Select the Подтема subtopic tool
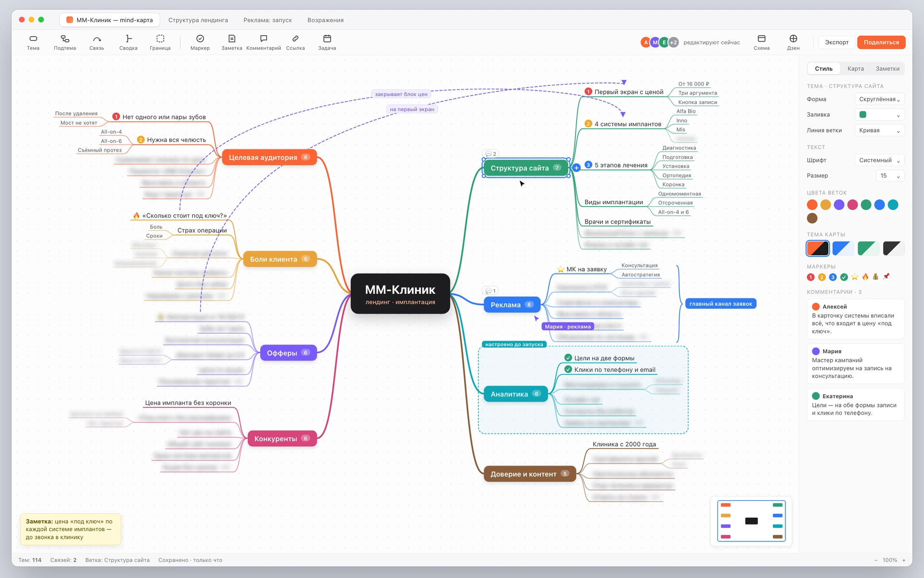Image resolution: width=924 pixels, height=578 pixels. [x=64, y=42]
